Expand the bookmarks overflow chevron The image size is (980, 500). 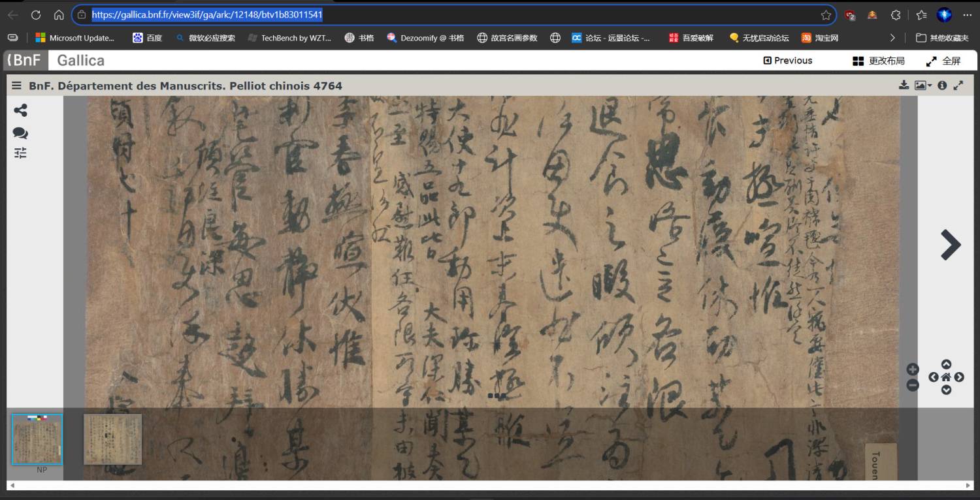pos(892,38)
